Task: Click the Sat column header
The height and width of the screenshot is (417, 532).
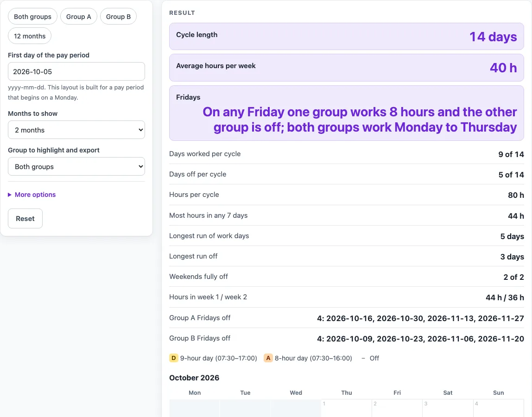Action: [x=448, y=392]
